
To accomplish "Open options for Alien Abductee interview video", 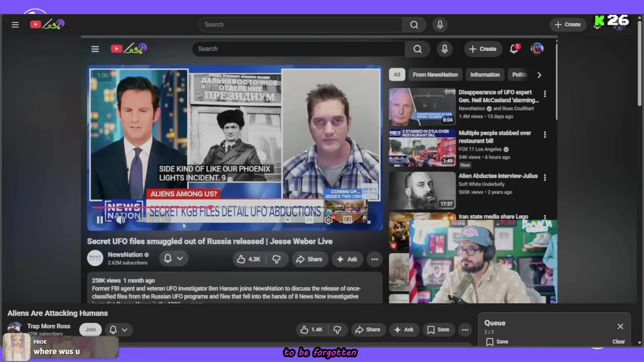I will tap(544, 177).
